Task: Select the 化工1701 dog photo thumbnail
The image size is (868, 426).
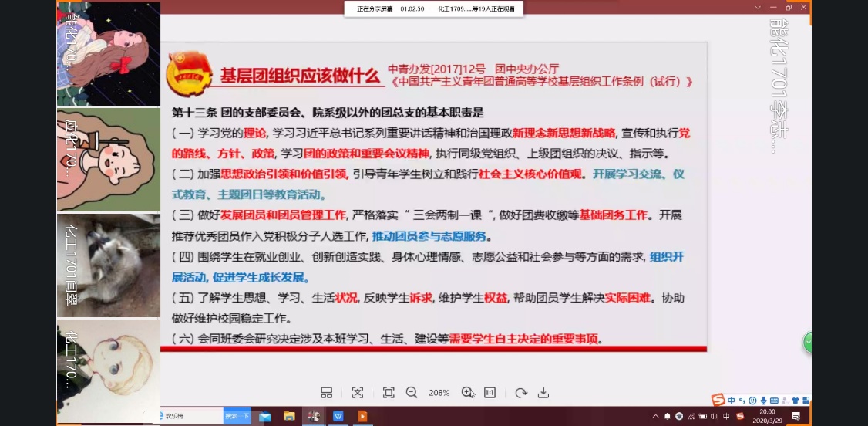Action: coord(109,264)
